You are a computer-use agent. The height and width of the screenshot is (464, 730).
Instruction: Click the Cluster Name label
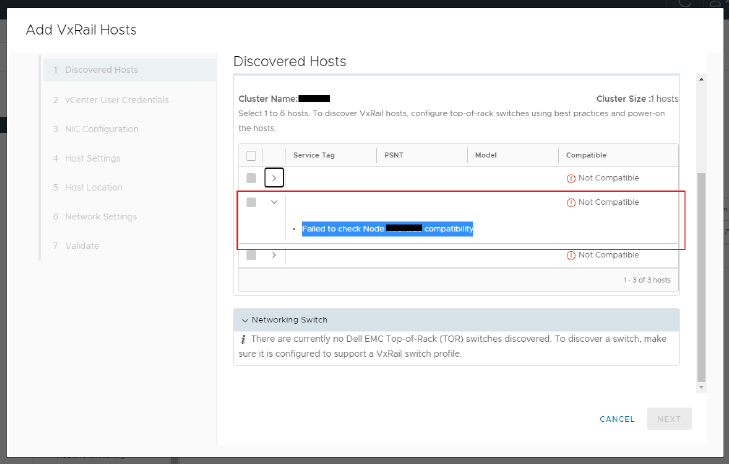point(268,99)
